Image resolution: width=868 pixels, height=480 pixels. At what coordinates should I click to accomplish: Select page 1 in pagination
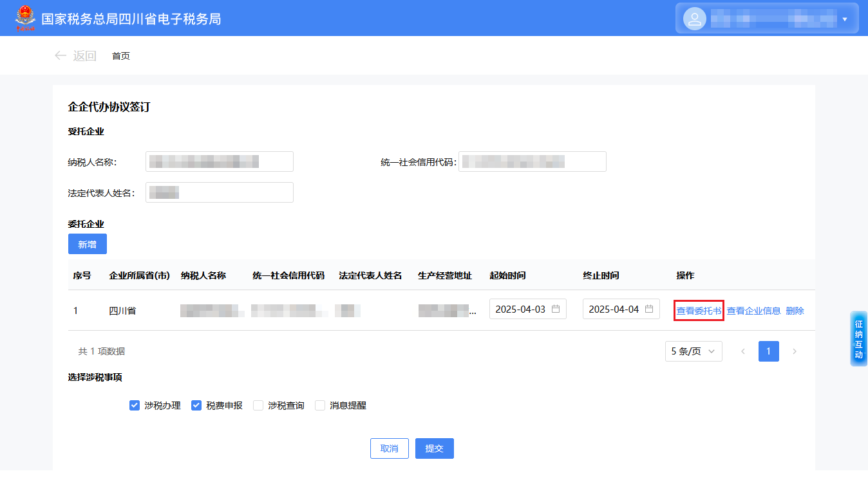(x=769, y=351)
